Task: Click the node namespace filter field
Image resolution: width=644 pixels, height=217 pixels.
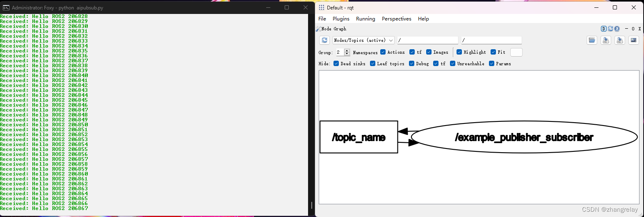Action: 427,40
